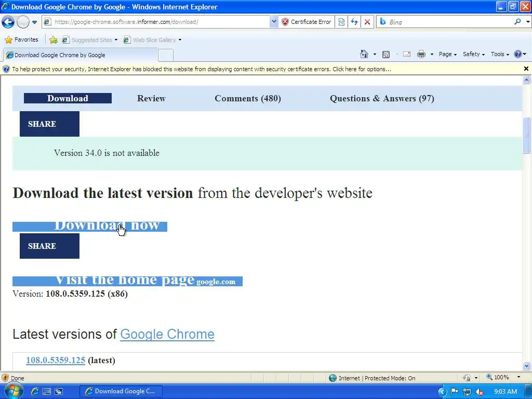Click the Help question mark icon
Viewport: 532px width, 399px height.
point(518,54)
